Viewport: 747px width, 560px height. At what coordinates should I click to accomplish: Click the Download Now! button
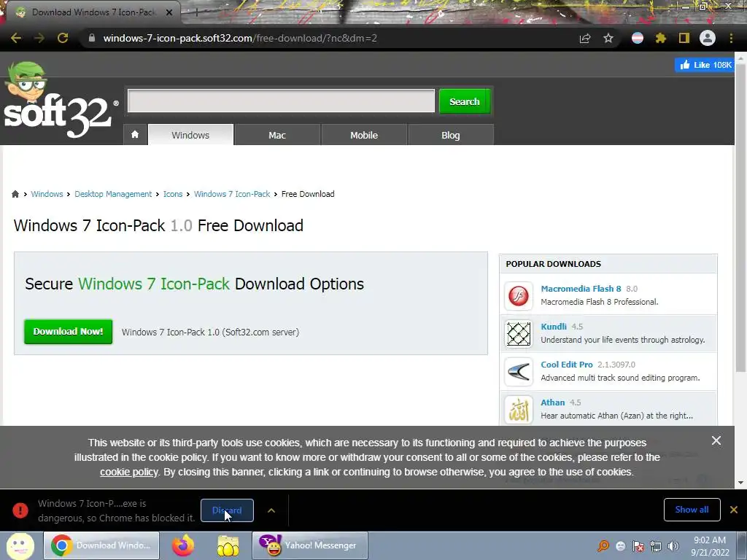pyautogui.click(x=68, y=332)
